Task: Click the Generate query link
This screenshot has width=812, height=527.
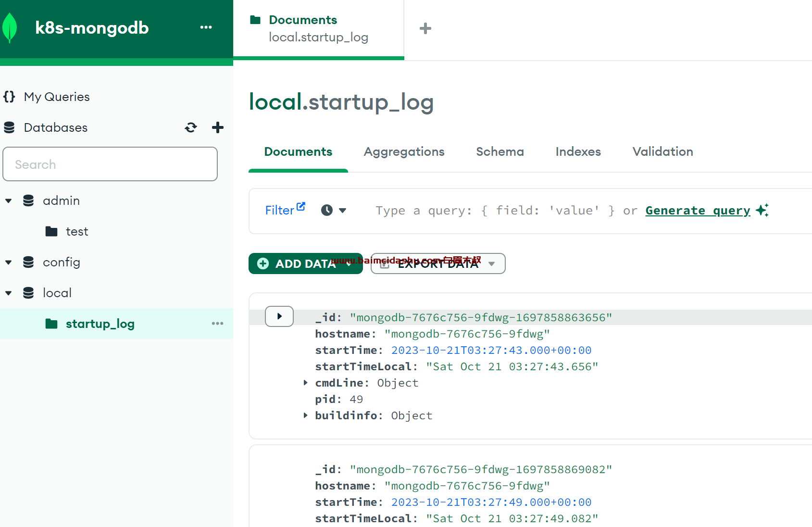Action: click(x=698, y=210)
